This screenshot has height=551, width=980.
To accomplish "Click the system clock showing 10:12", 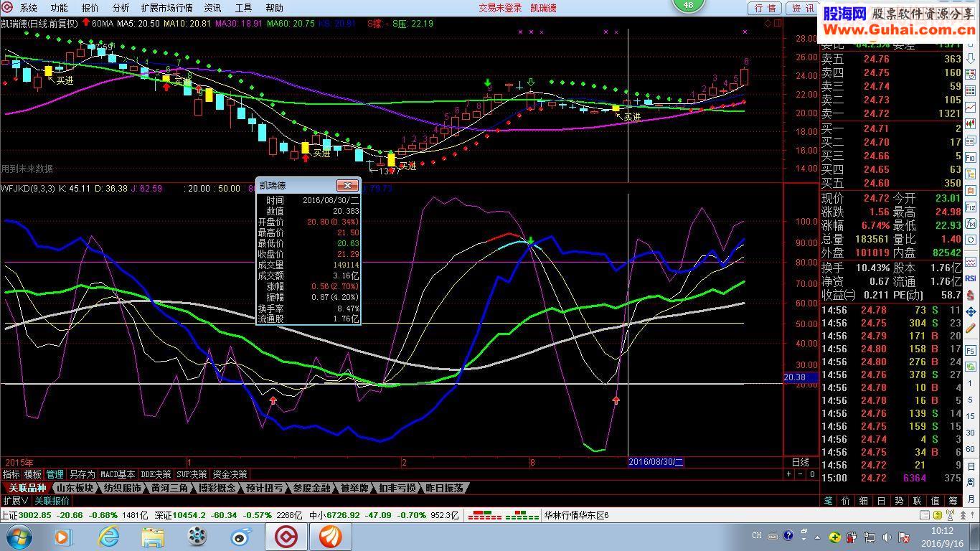I will [941, 531].
